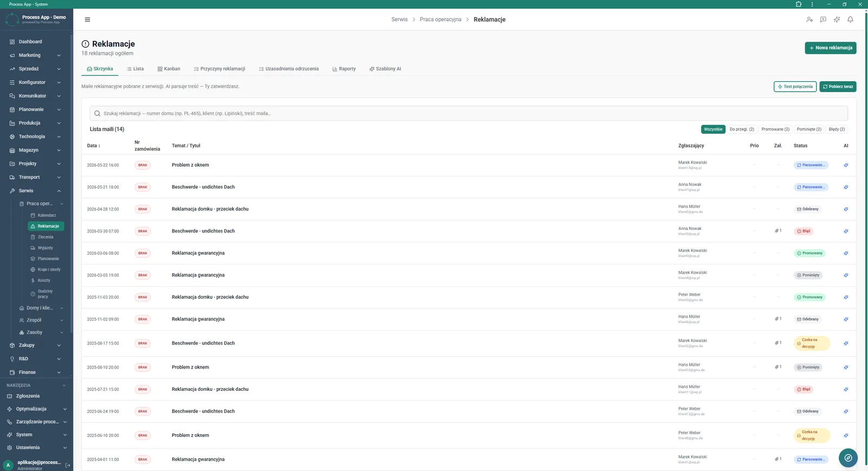The height and width of the screenshot is (471, 868).
Task: Open the floating compass help button
Action: click(x=848, y=458)
